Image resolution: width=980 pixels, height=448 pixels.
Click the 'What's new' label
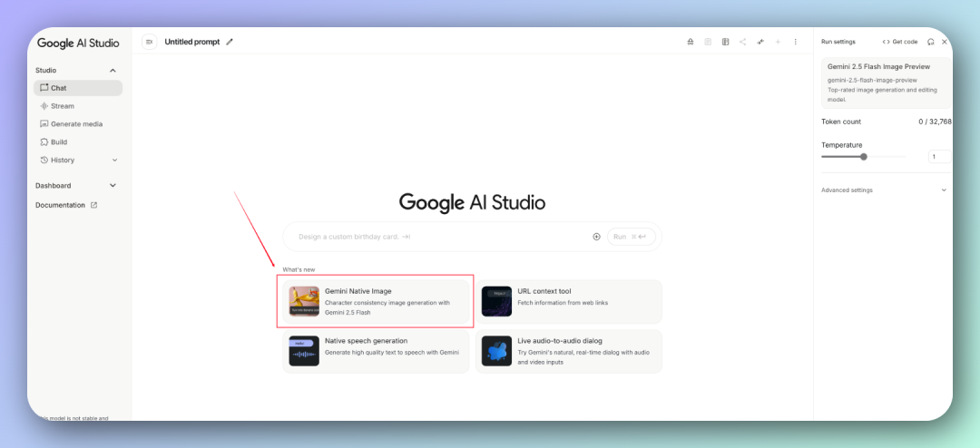click(299, 270)
